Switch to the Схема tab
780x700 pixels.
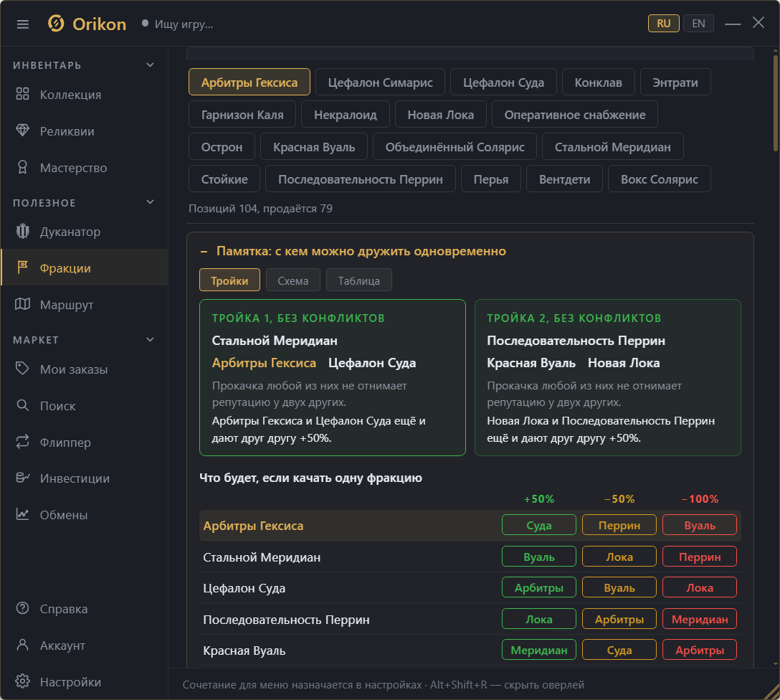pyautogui.click(x=292, y=280)
